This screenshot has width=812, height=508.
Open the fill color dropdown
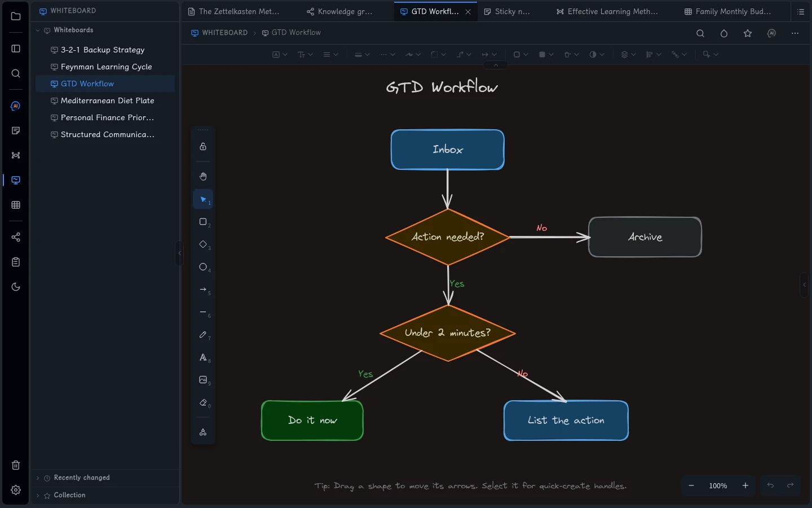click(546, 55)
